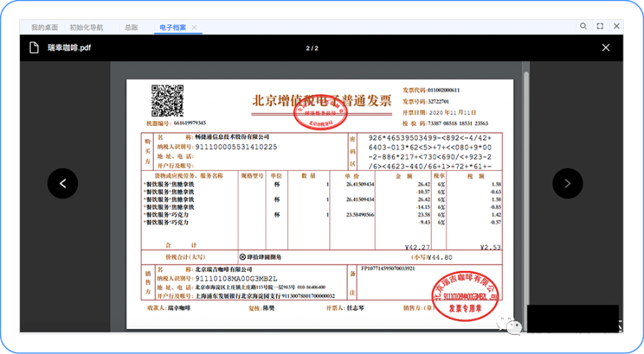Click the 肆拾肆圆捌角 amount in words

(x=265, y=257)
